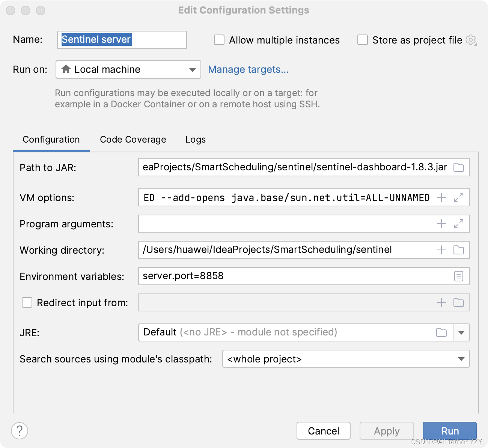
Task: Open the Environment variables editor icon
Action: pyautogui.click(x=458, y=276)
